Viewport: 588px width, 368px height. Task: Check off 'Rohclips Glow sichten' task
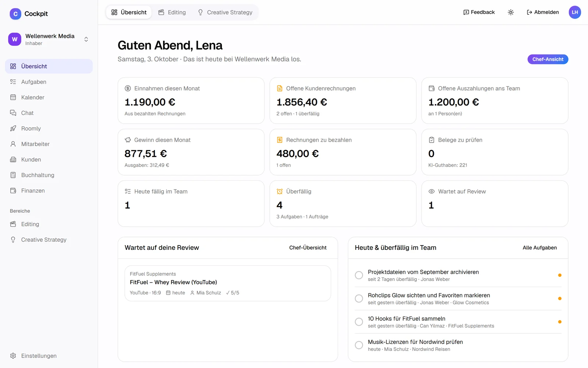pyautogui.click(x=359, y=298)
